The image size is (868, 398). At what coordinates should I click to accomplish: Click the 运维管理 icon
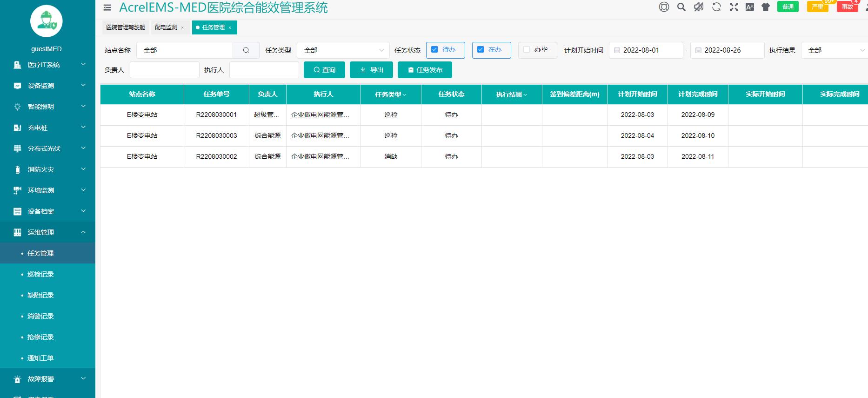click(17, 232)
